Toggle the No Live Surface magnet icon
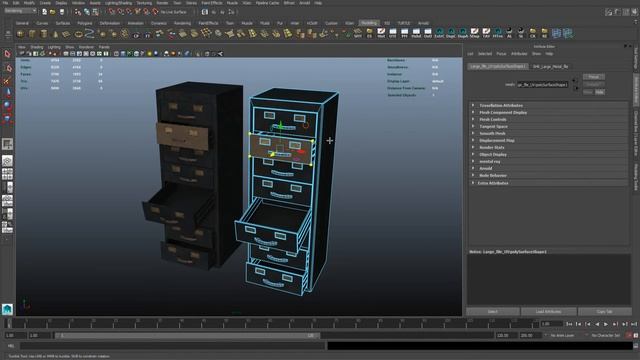Viewport: 640px width, 360px height. [x=155, y=12]
